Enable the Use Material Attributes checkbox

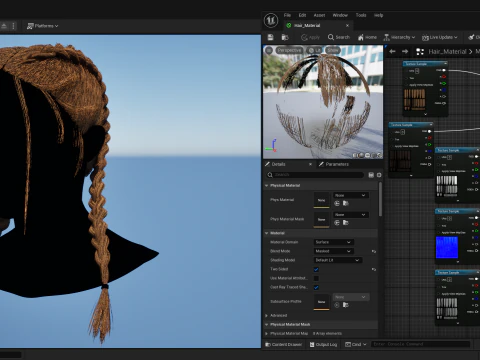pyautogui.click(x=316, y=278)
